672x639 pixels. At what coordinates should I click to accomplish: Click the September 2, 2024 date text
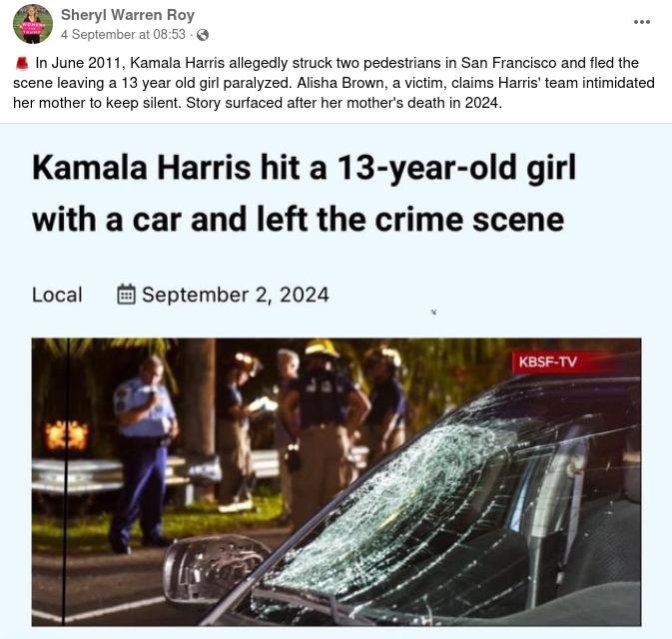coord(236,295)
